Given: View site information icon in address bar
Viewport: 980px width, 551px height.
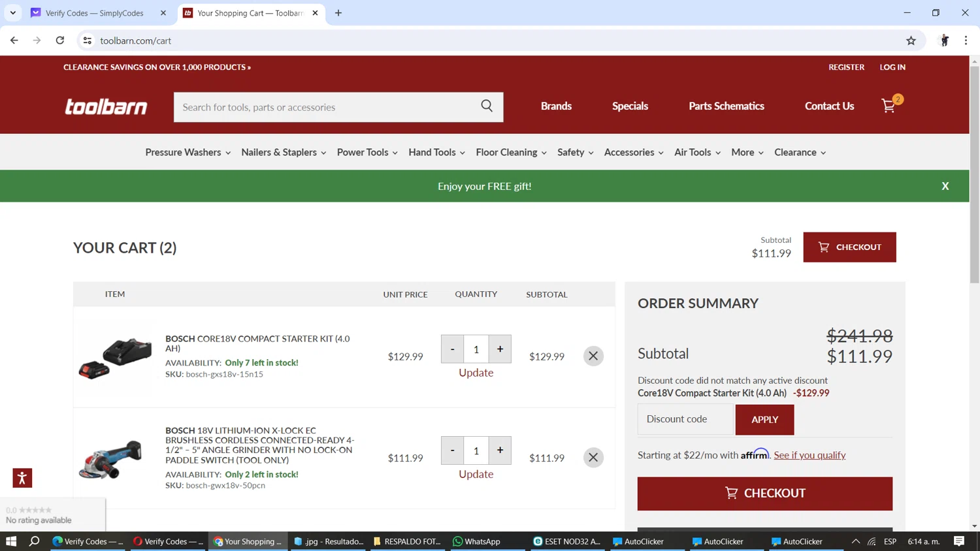Looking at the screenshot, I should click(87, 40).
